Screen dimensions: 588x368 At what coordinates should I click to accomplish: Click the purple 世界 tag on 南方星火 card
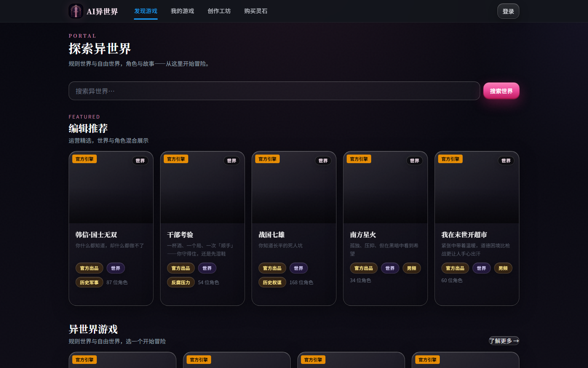(x=390, y=268)
